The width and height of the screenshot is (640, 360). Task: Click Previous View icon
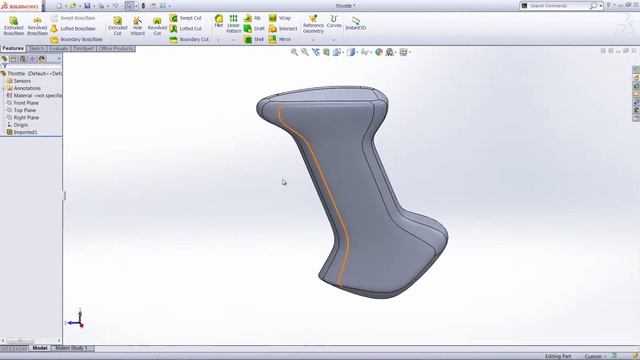click(x=316, y=52)
